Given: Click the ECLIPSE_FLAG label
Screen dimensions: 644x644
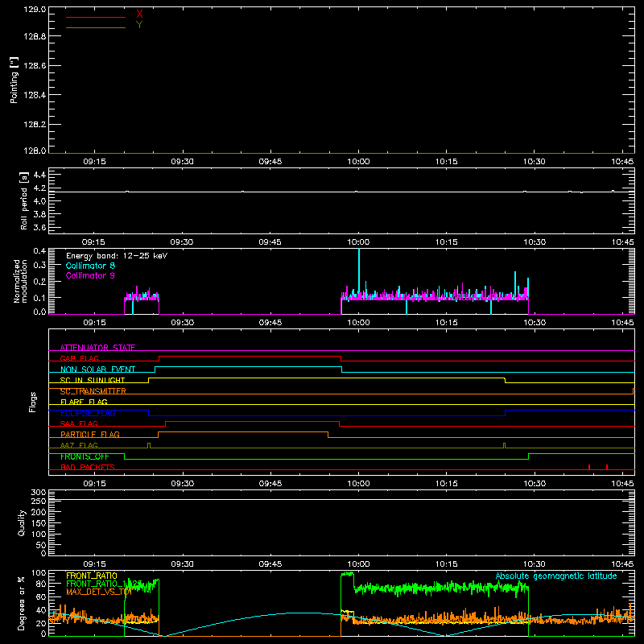Looking at the screenshot, I should [x=88, y=413].
